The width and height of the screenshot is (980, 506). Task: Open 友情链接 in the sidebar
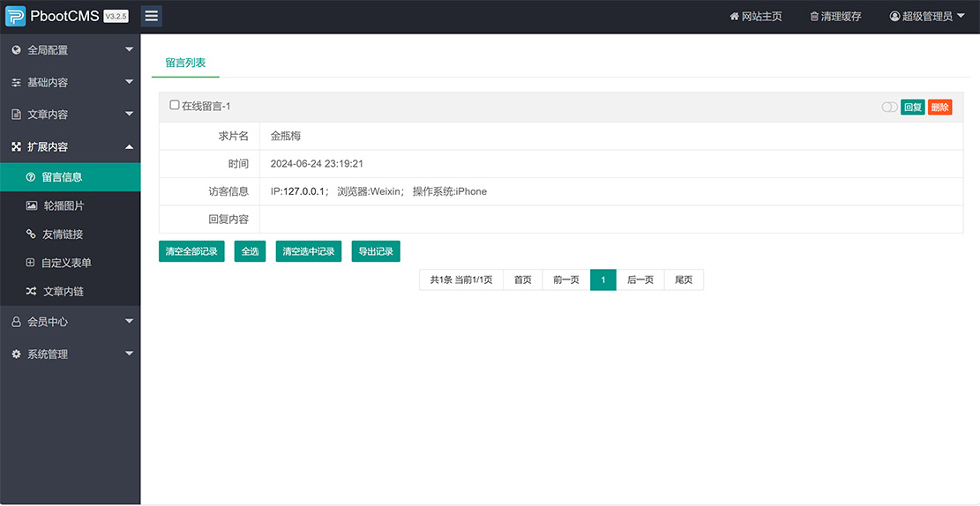coord(70,234)
